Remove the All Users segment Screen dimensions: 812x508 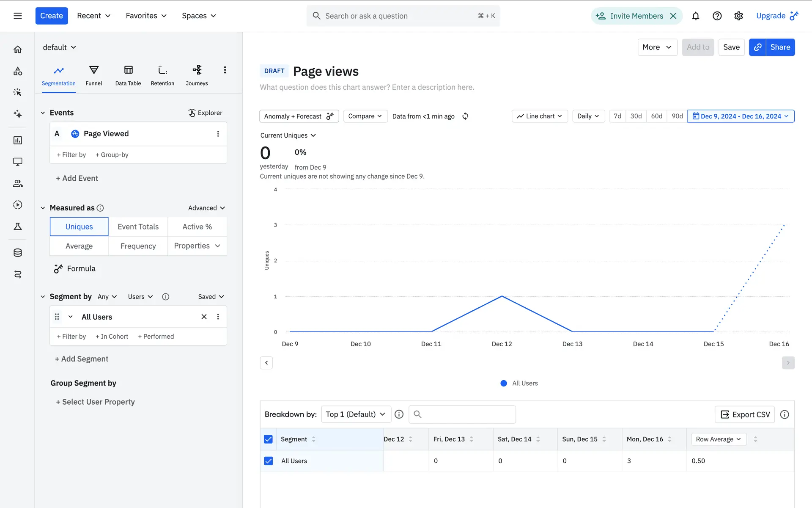(204, 317)
